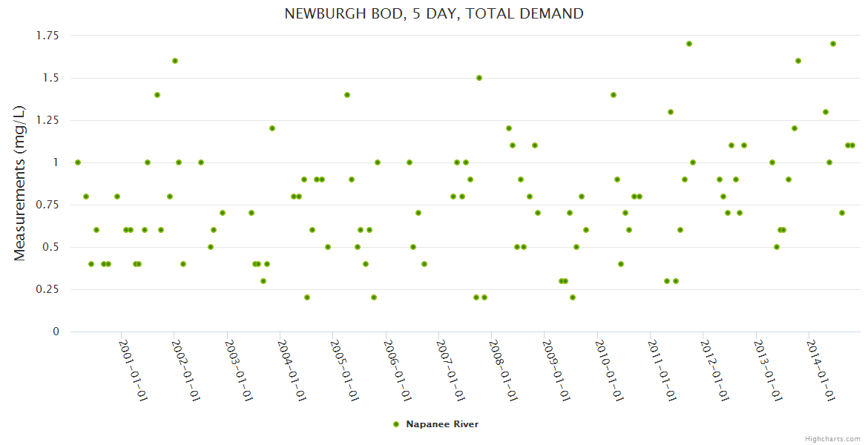Select the 1.3 data point in 2011
The image size is (868, 445).
click(x=671, y=112)
